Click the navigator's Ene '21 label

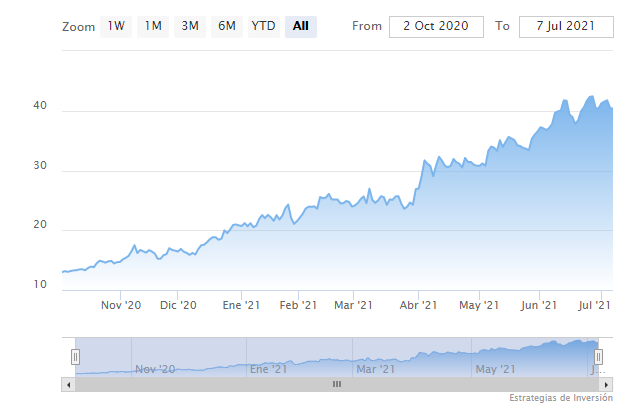pos(269,369)
